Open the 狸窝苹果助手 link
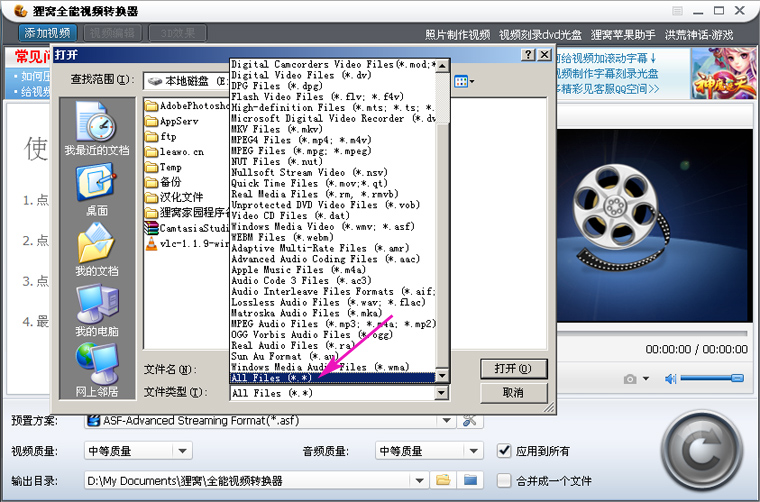 click(623, 35)
